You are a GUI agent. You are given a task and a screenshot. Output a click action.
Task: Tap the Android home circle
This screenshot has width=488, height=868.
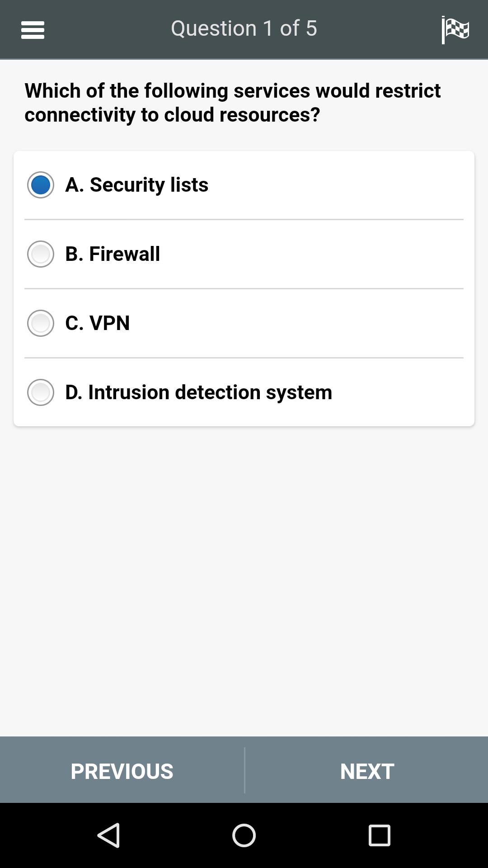tap(244, 835)
